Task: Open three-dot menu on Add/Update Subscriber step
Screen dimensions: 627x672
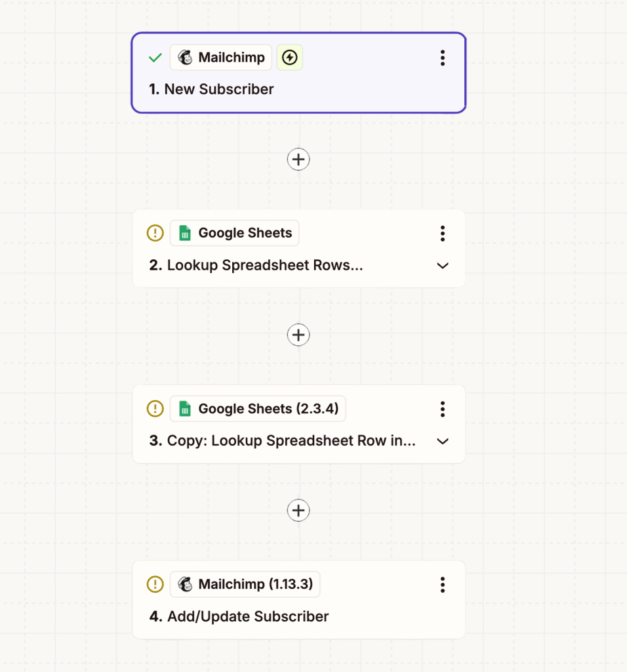Action: 443,585
